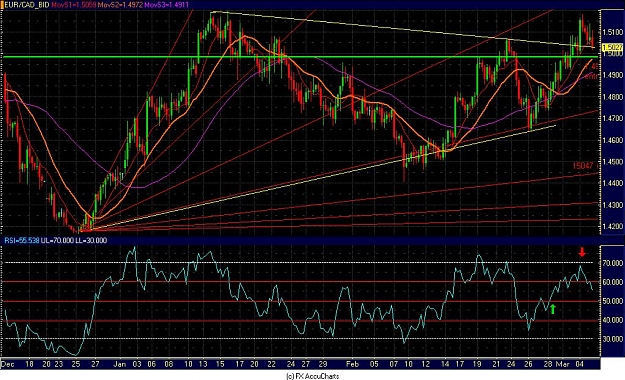The width and height of the screenshot is (625, 380).
Task: Click the 1.4500 price axis label
Action: (x=613, y=162)
